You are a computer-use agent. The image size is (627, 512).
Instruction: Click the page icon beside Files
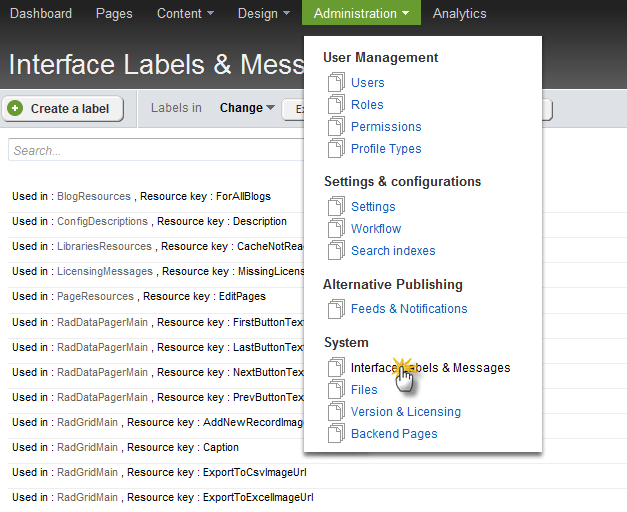click(336, 389)
